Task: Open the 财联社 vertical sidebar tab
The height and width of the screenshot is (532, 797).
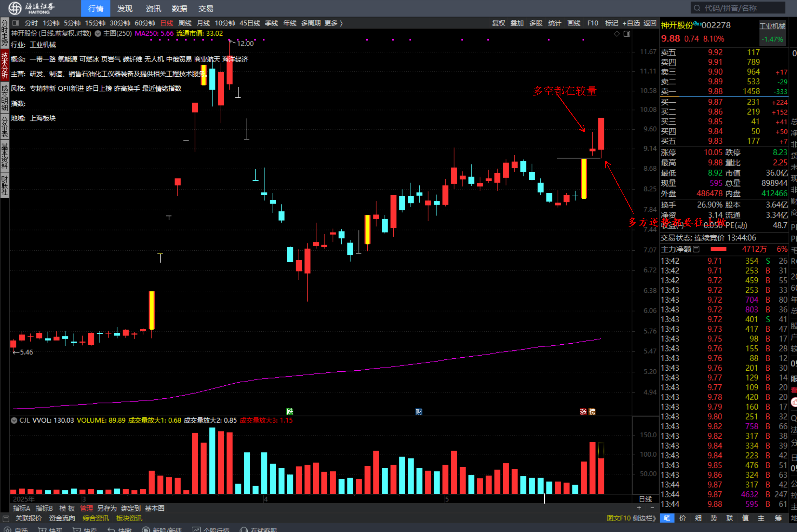Action: [x=5, y=185]
